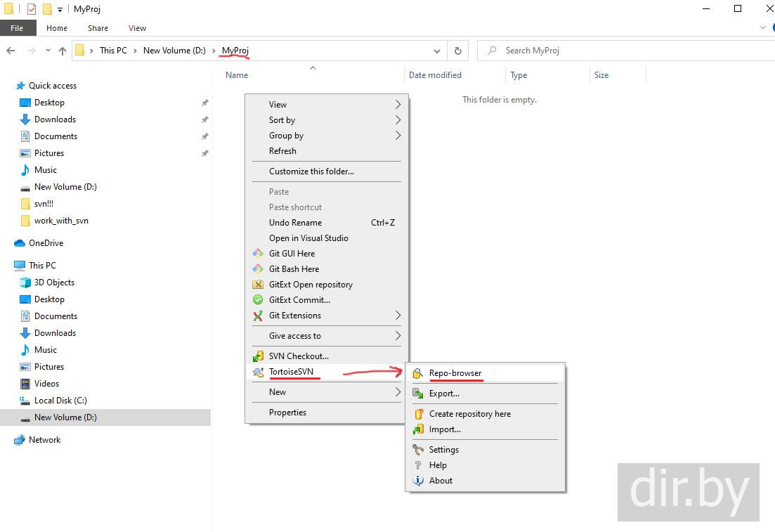Launch Git GUI Here
This screenshot has width=775, height=532.
(292, 254)
